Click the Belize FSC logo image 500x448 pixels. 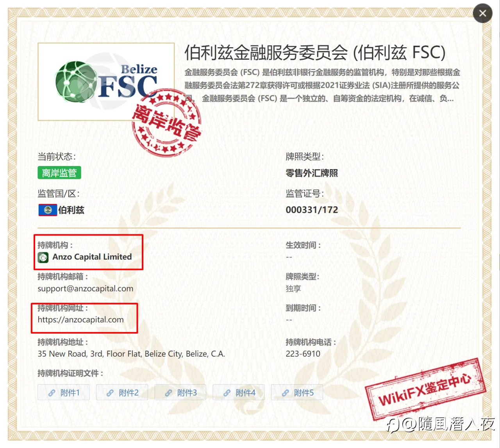pyautogui.click(x=106, y=82)
